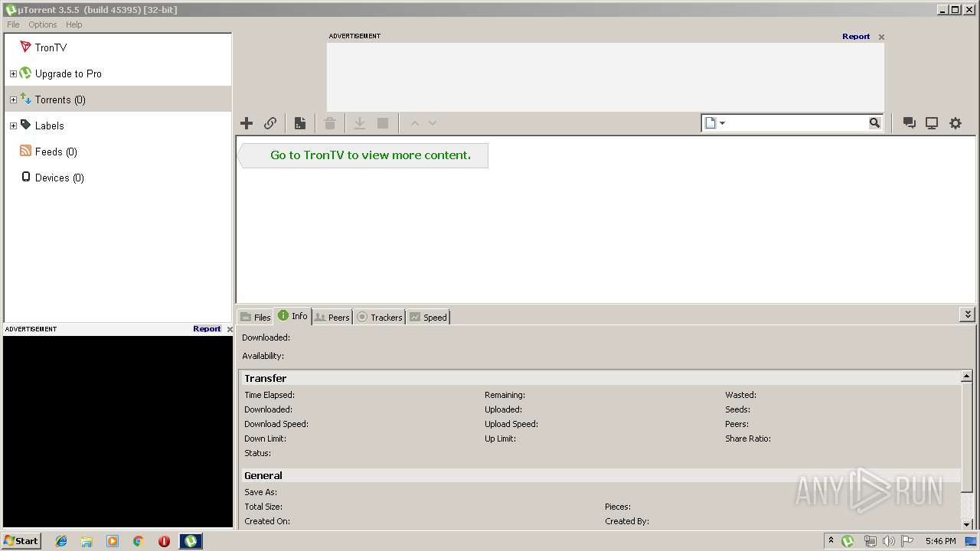Switch to the Info tab
The image size is (980, 551).
pos(293,316)
